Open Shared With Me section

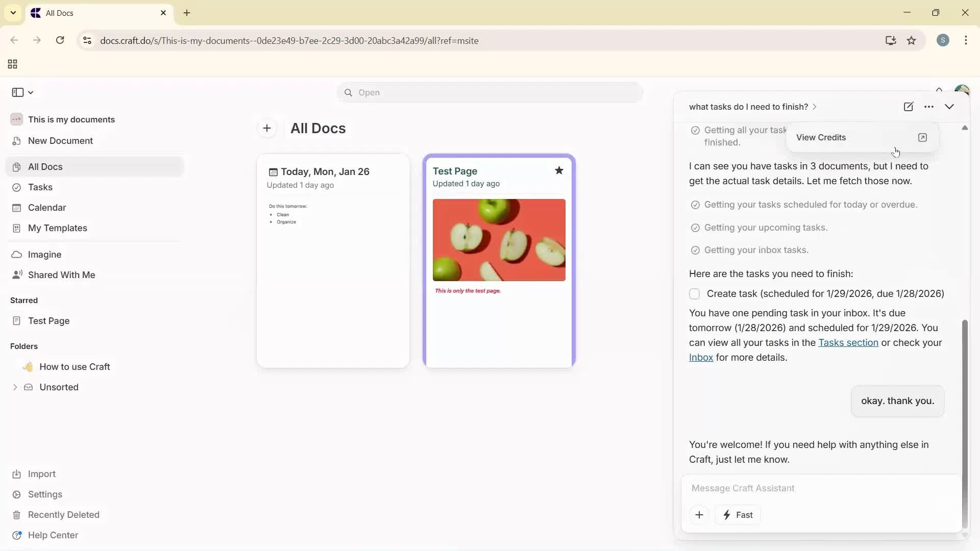tap(61, 275)
